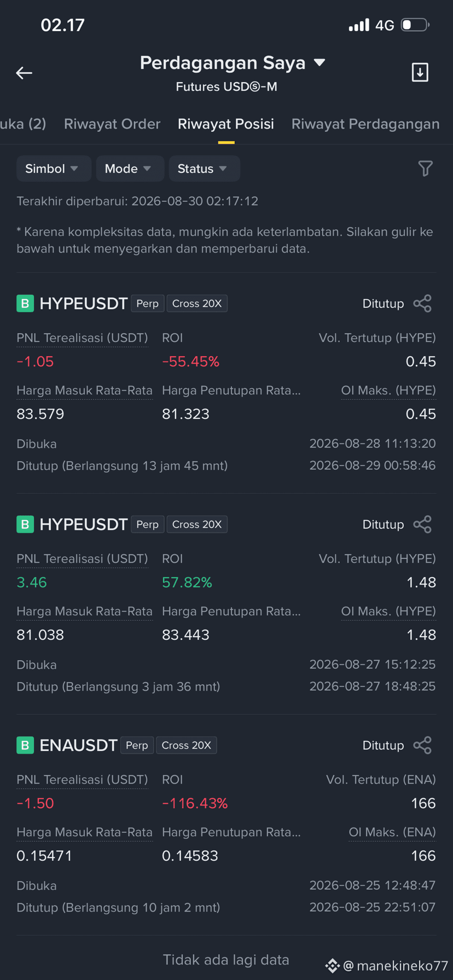Switch to the Riwayat Perdagangan tab
Image resolution: width=453 pixels, height=980 pixels.
365,124
